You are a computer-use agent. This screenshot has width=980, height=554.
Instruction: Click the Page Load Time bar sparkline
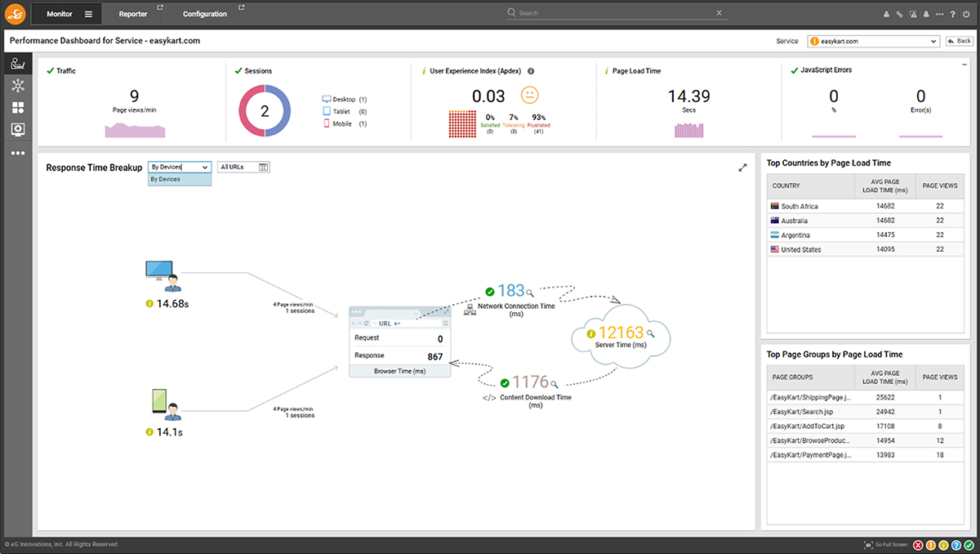pyautogui.click(x=690, y=130)
